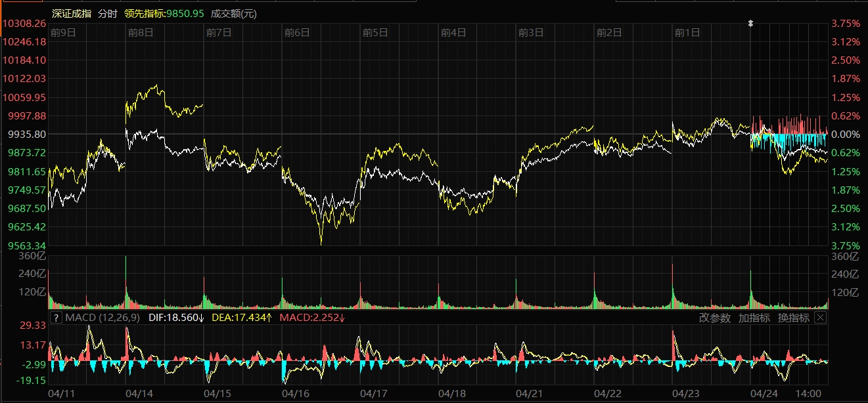The image size is (868, 403).
Task: Click the 04/11 date axis label
Action: pos(62,394)
